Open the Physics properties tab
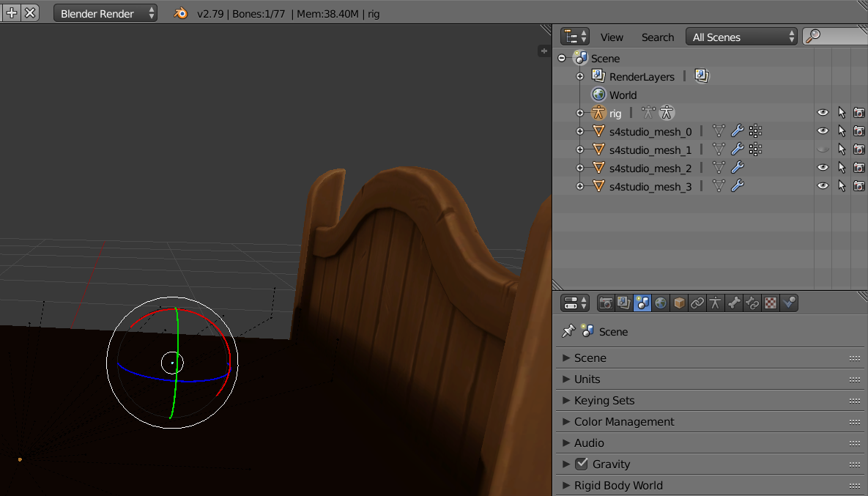Viewport: 868px width, 496px height. [789, 303]
